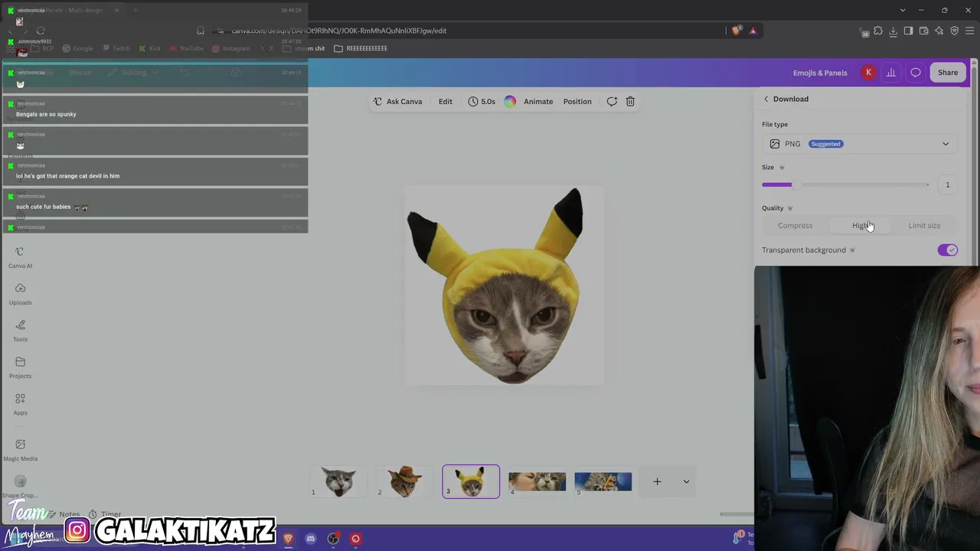Open the Projects sidebar panel
The image size is (980, 551).
pyautogui.click(x=20, y=368)
